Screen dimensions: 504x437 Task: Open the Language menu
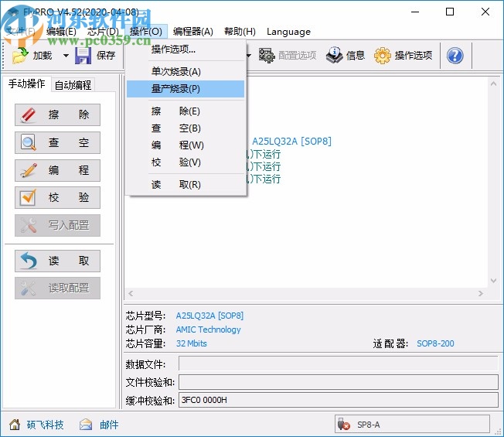(x=288, y=32)
